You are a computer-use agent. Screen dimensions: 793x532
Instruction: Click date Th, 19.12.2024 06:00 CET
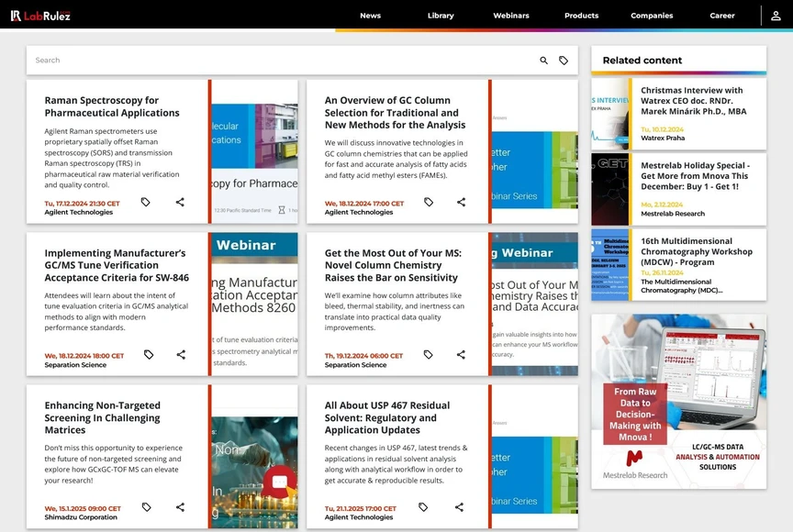pos(363,356)
